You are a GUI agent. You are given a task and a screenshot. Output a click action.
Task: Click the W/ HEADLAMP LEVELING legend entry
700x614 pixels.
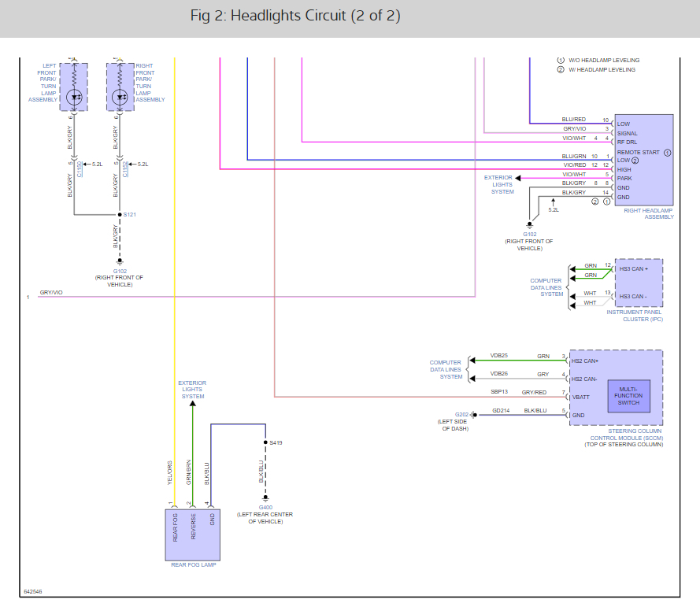click(596, 69)
